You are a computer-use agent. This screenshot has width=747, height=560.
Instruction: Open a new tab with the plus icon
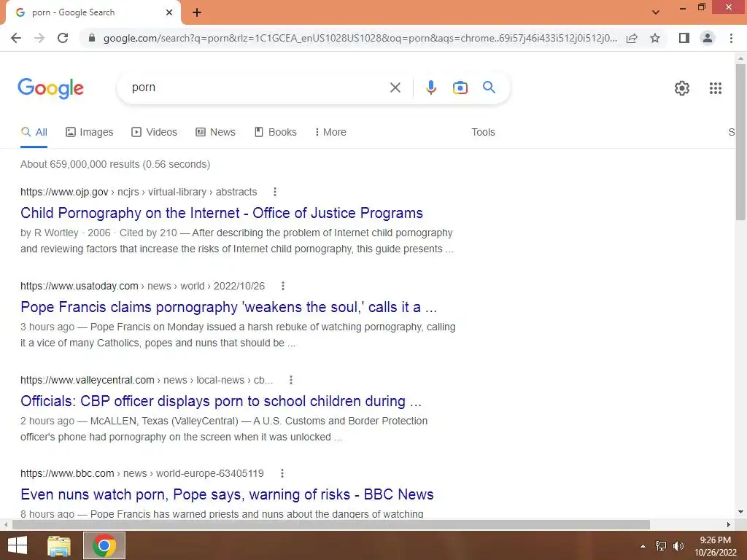click(197, 12)
